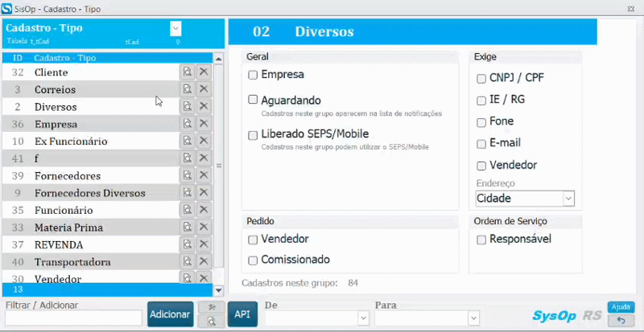
Task: Click the Filtrar / Adicionar text field
Action: point(74,318)
